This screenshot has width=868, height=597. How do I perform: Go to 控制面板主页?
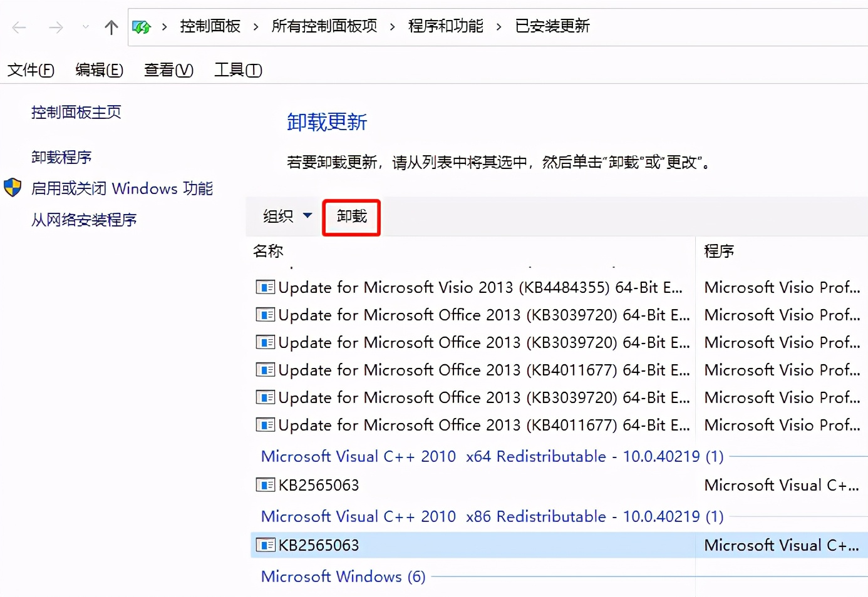[76, 112]
